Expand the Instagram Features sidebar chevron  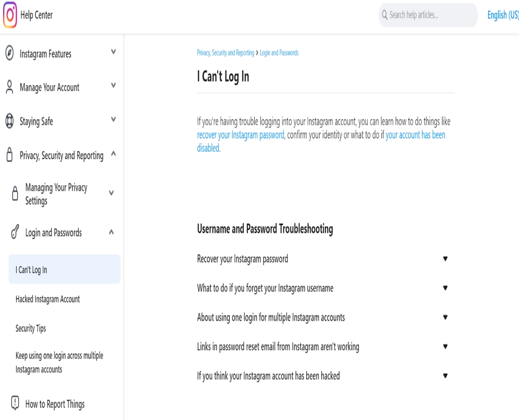pyautogui.click(x=113, y=52)
